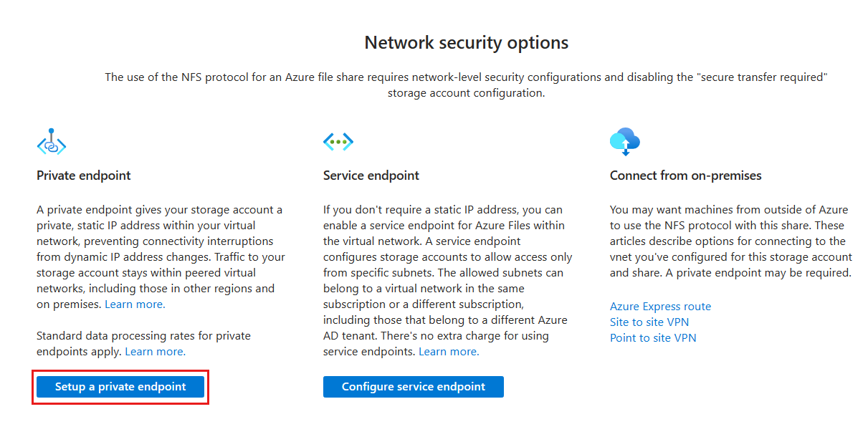Click the Service endpoint heading
Image resolution: width=868 pixels, height=442 pixels.
pos(371,175)
